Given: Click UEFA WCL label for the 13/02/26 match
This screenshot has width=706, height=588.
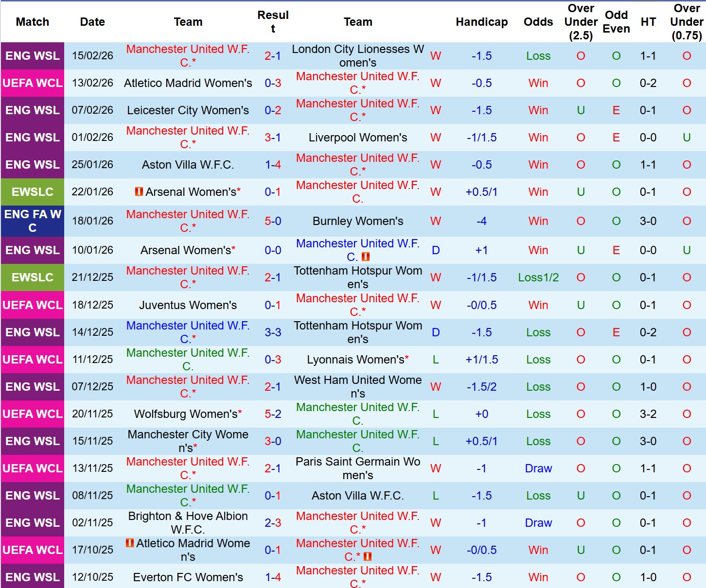Looking at the screenshot, I should click(x=33, y=83).
